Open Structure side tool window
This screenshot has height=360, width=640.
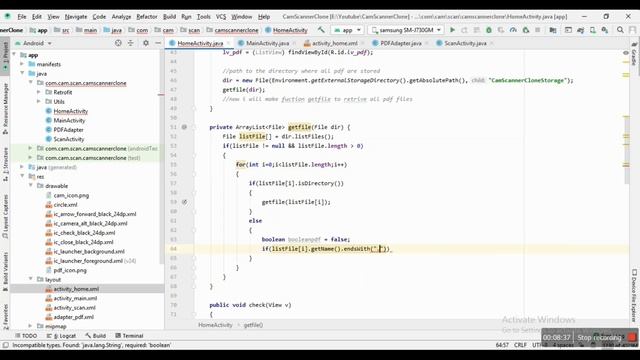point(5,164)
